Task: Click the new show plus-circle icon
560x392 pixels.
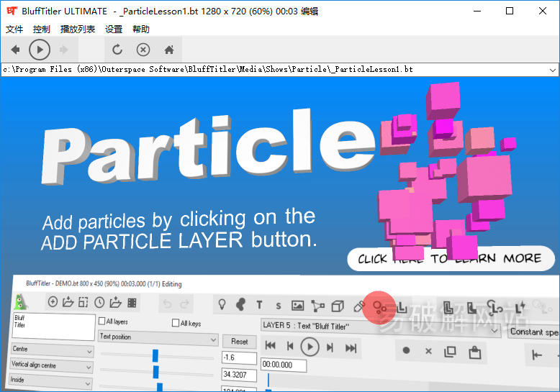Action: coord(53,302)
